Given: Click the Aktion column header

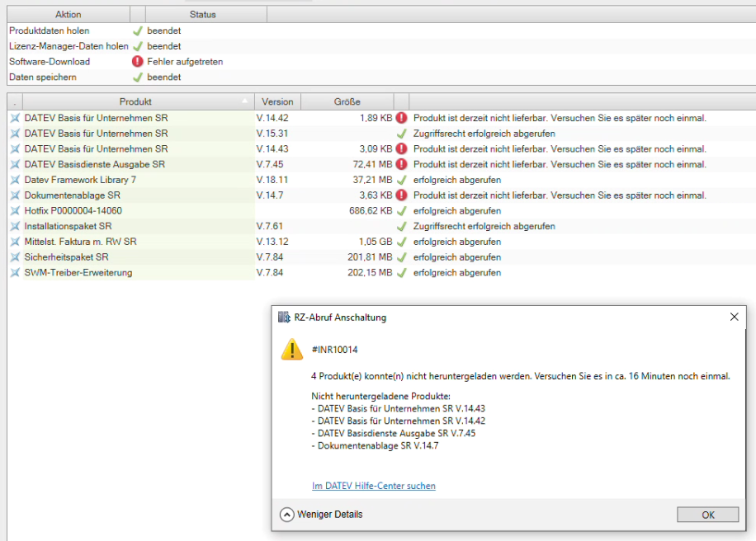Looking at the screenshot, I should pyautogui.click(x=69, y=15).
